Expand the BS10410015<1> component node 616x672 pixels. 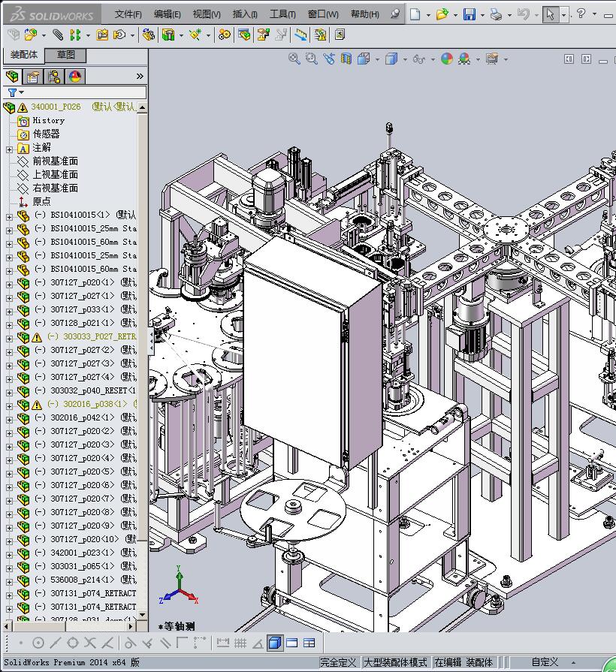point(10,217)
